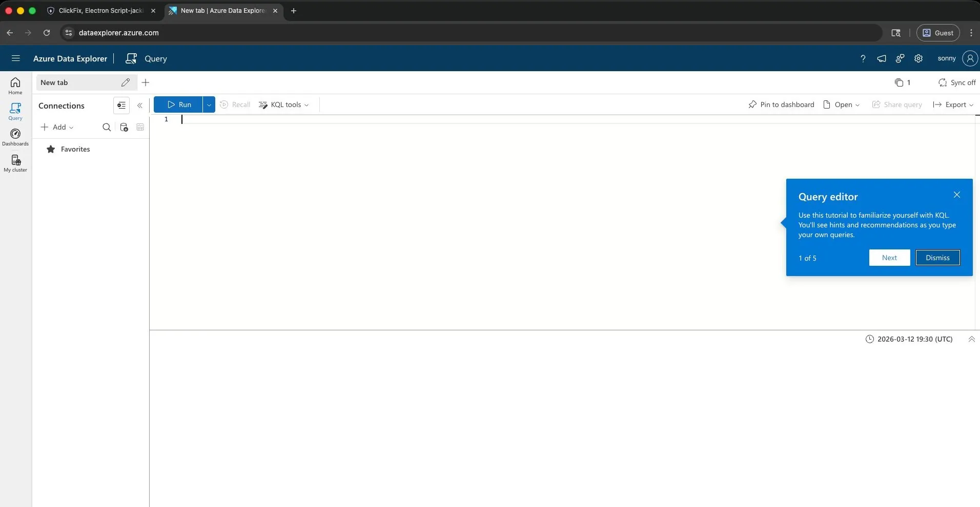This screenshot has height=507, width=980.
Task: View site information icon in address bar
Action: coord(69,33)
